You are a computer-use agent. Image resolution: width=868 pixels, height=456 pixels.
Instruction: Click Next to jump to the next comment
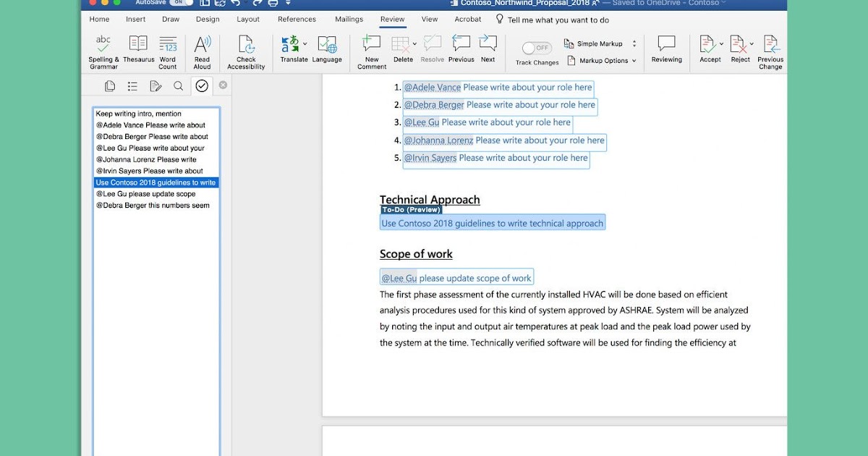click(488, 49)
